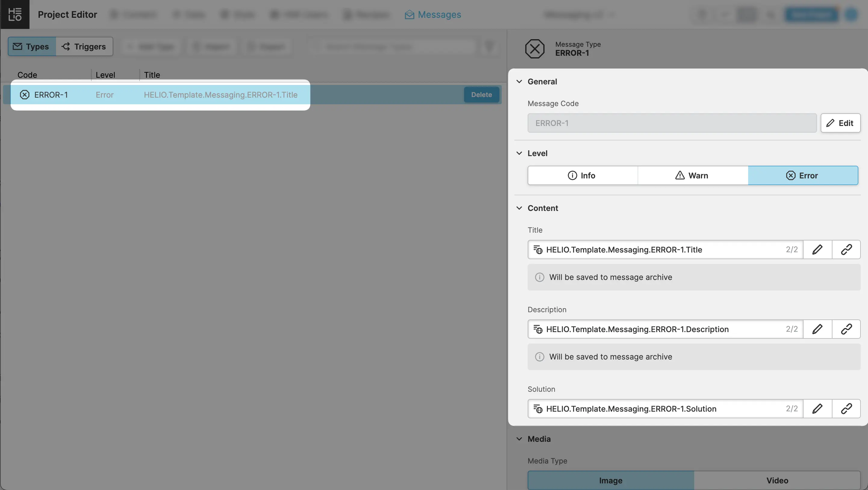Click the pencil icon for Title
This screenshot has width=868, height=490.
(x=817, y=250)
